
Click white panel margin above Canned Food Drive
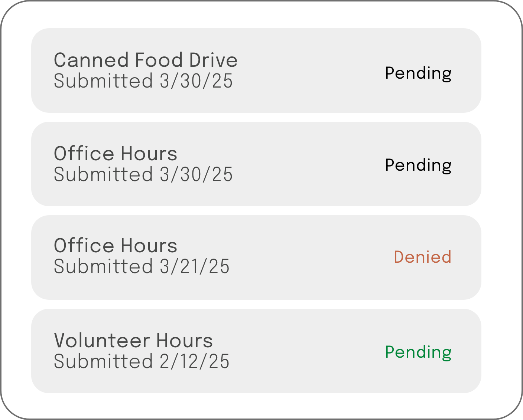(x=256, y=15)
